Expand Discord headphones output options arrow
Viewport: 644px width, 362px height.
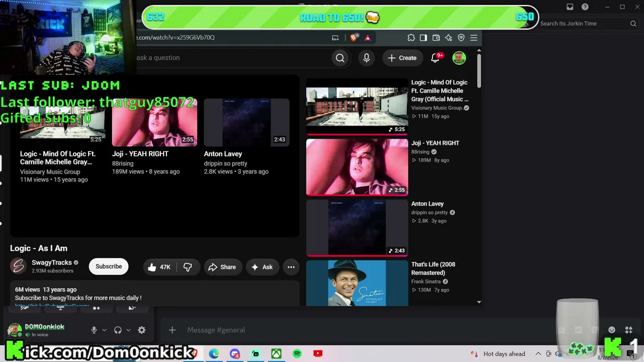point(128,330)
